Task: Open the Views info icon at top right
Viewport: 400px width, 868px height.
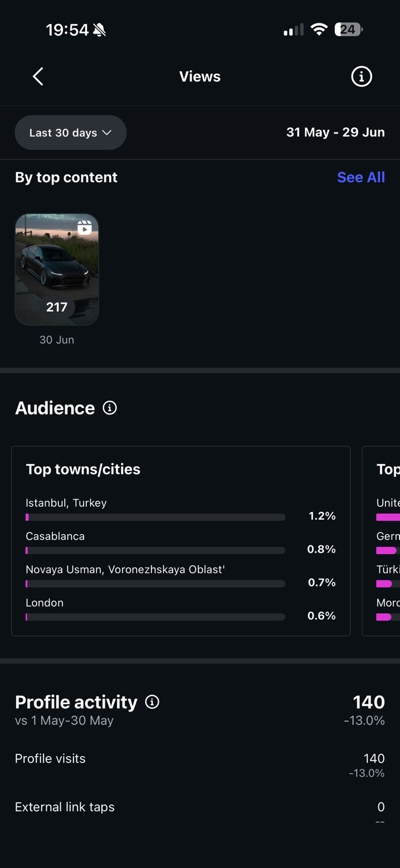Action: pos(362,77)
